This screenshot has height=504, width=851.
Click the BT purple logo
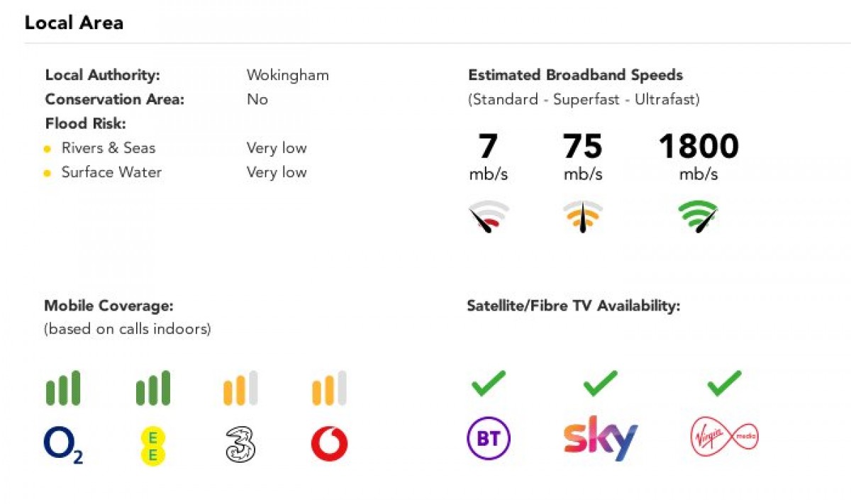(489, 439)
